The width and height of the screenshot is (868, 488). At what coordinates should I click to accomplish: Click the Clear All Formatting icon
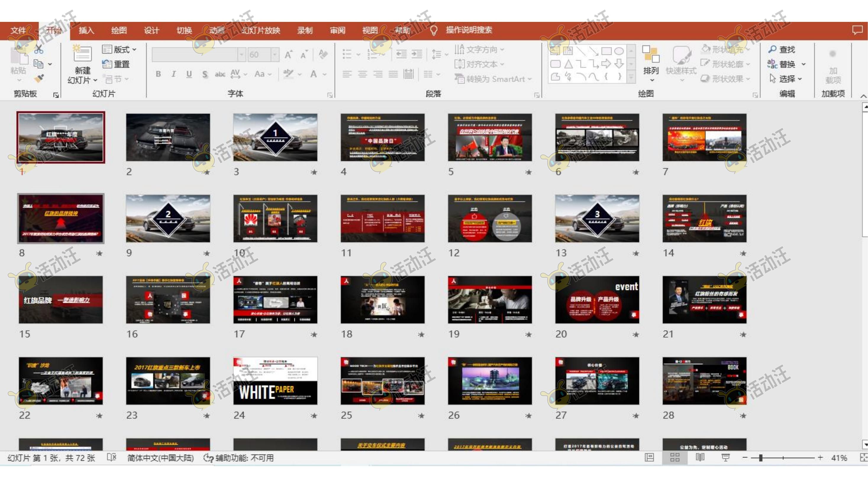323,54
